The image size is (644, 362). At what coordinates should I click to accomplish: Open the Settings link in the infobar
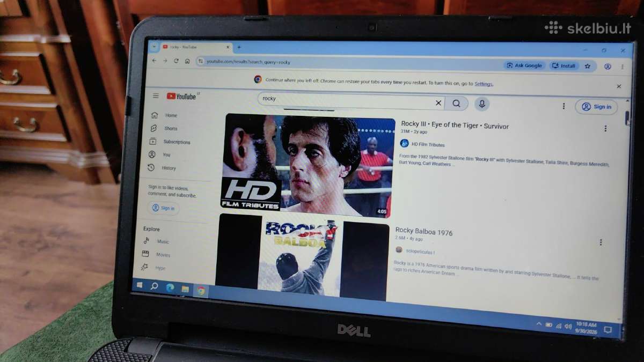[x=483, y=84]
